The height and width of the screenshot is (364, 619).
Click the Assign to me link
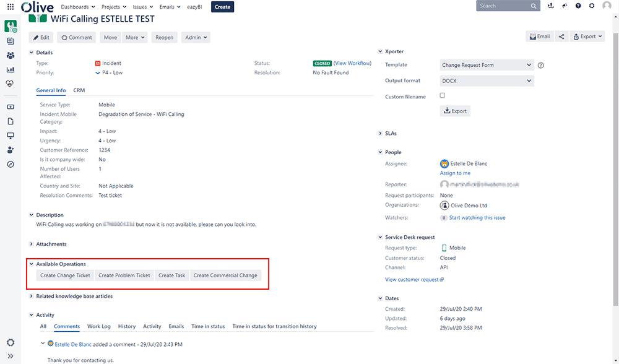[x=455, y=173]
